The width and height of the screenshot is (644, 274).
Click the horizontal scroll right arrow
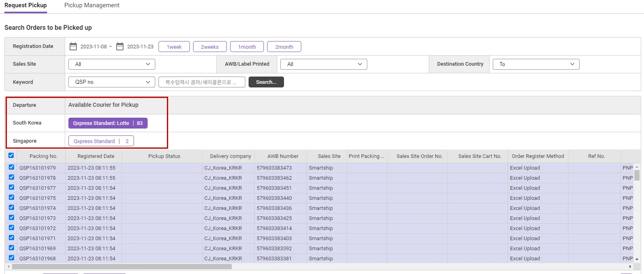point(630,267)
